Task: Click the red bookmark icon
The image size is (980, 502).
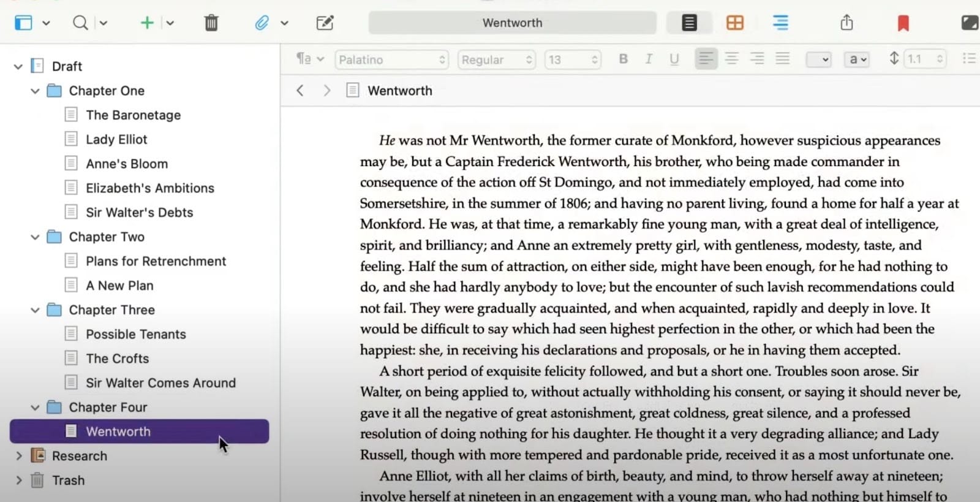Action: click(x=903, y=23)
